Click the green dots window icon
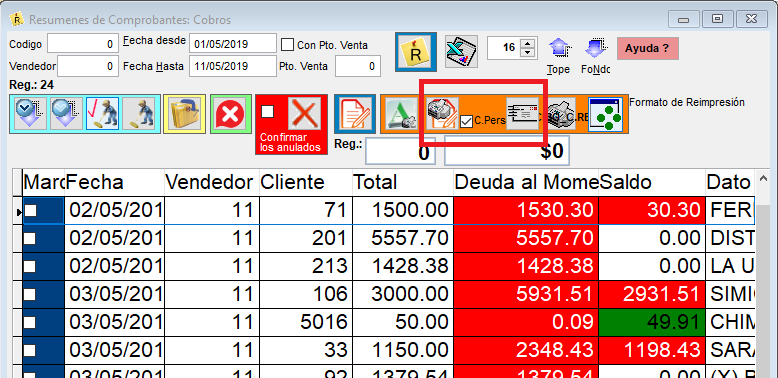Image resolution: width=778 pixels, height=378 pixels. coord(605,115)
